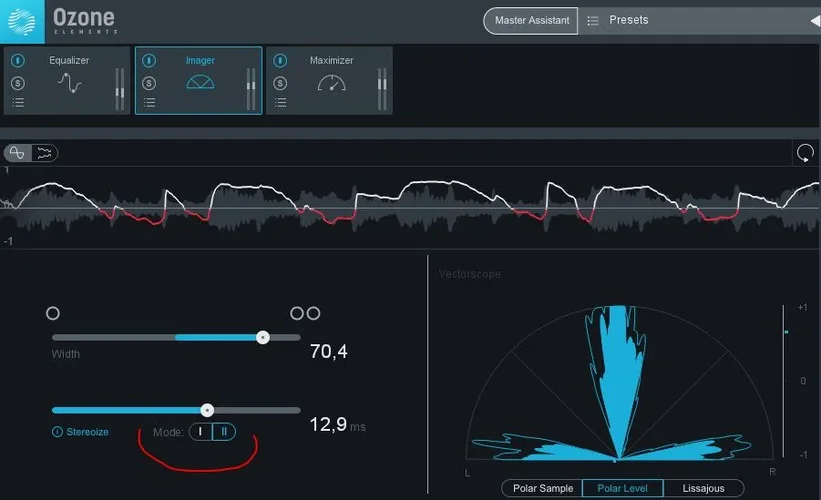This screenshot has height=500, width=821.
Task: Click the Stereoize delay value 12,9
Action: tap(328, 424)
